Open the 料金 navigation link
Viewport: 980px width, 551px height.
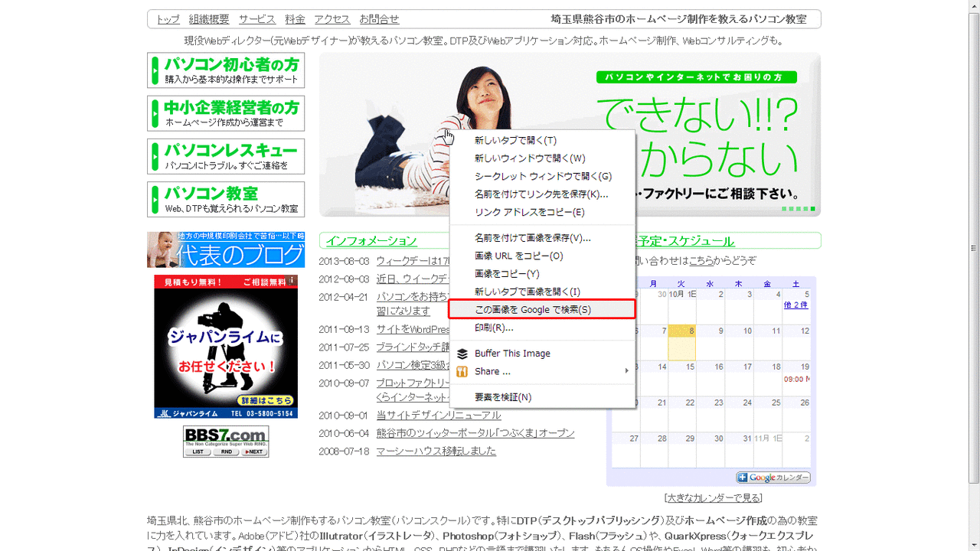tap(295, 19)
